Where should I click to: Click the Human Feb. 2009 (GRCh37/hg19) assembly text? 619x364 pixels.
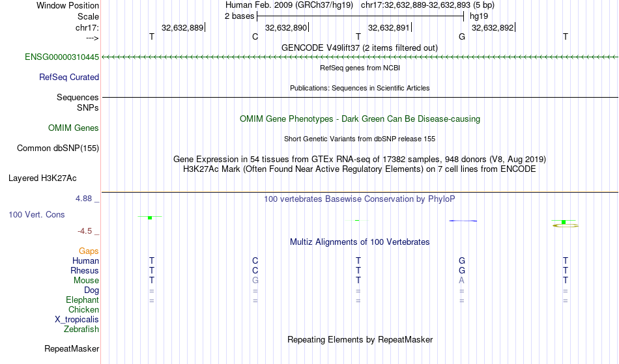coord(289,5)
